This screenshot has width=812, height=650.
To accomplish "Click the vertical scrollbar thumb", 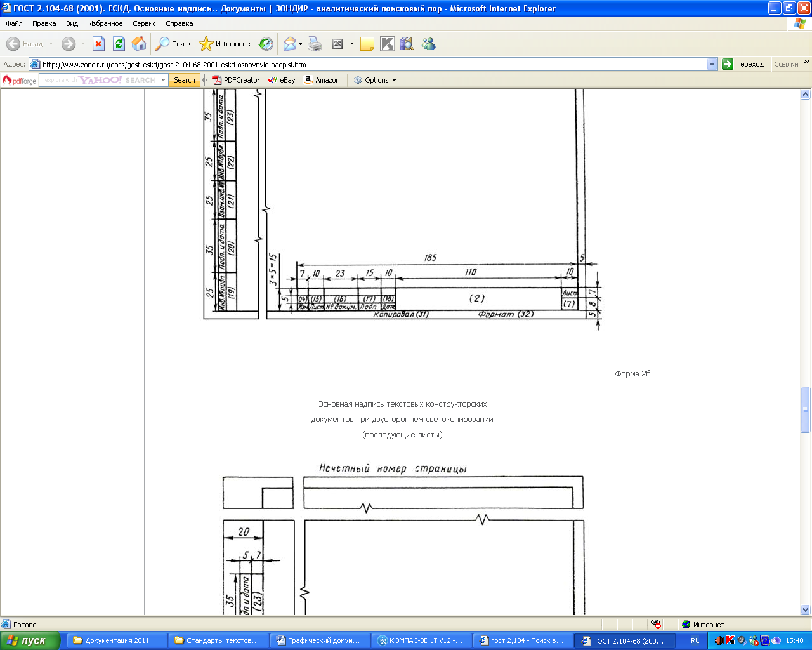I will coord(806,409).
